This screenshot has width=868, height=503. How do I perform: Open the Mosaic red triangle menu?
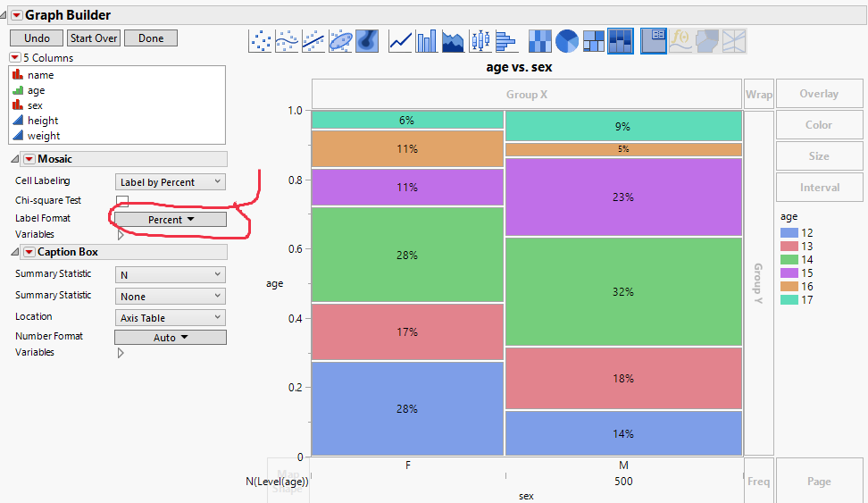click(29, 159)
